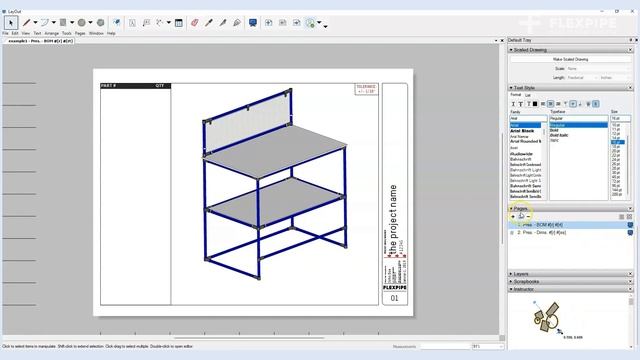Collapse the Instructor panel
Image resolution: width=640 pixels, height=360 pixels.
click(511, 289)
